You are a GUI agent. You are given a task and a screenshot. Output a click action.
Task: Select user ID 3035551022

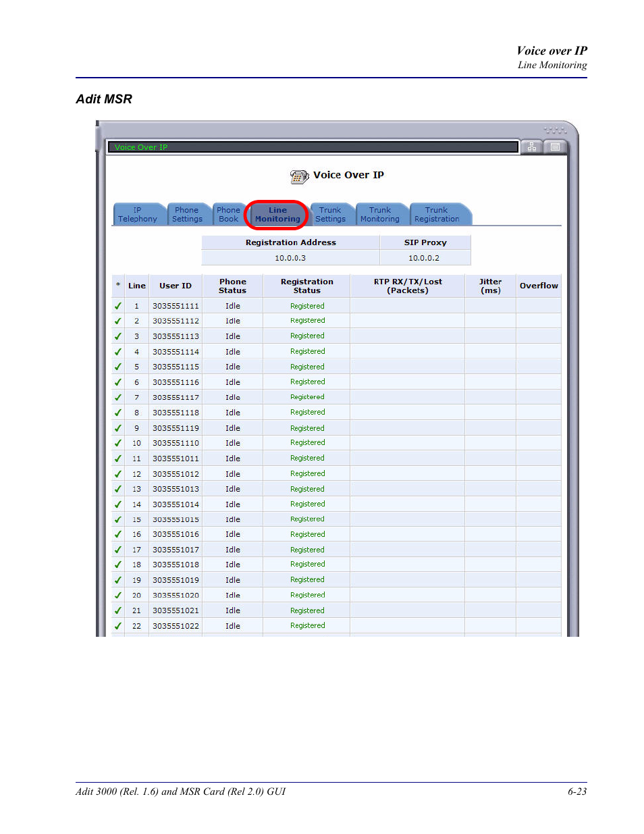176,626
